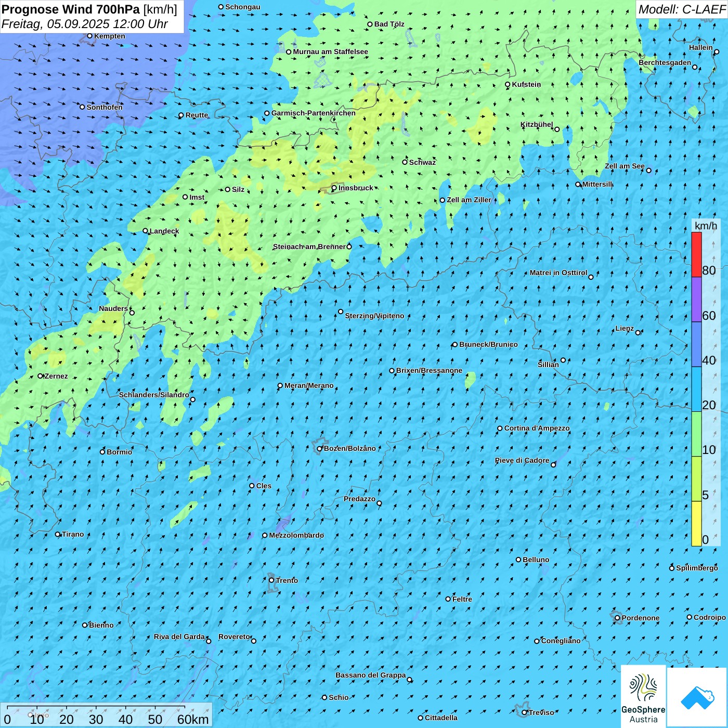Click the 'Sillian' label
This screenshot has width=728, height=728.
[x=548, y=365]
